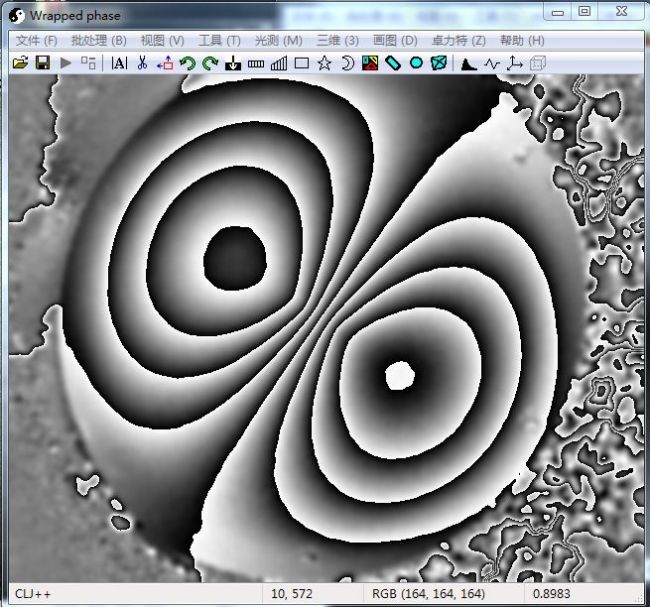Select the rectangle selection tool
Screen dimensions: 650x607
(301, 63)
